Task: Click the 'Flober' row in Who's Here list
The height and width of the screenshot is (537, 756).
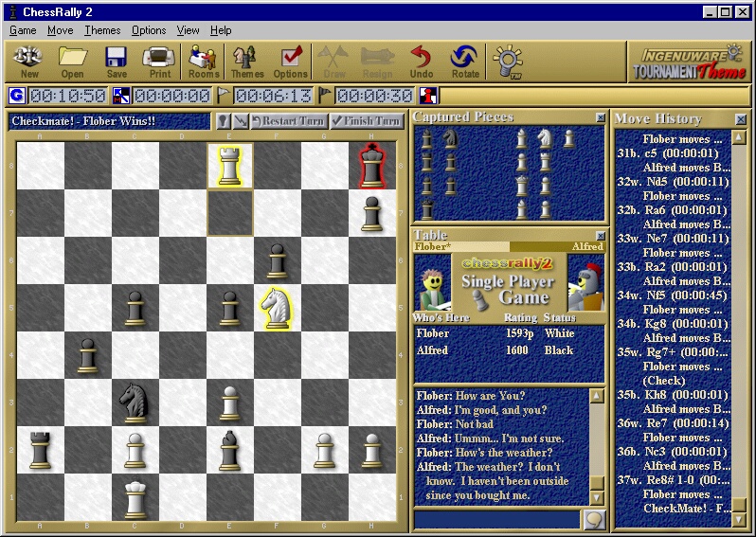Action: click(x=509, y=333)
